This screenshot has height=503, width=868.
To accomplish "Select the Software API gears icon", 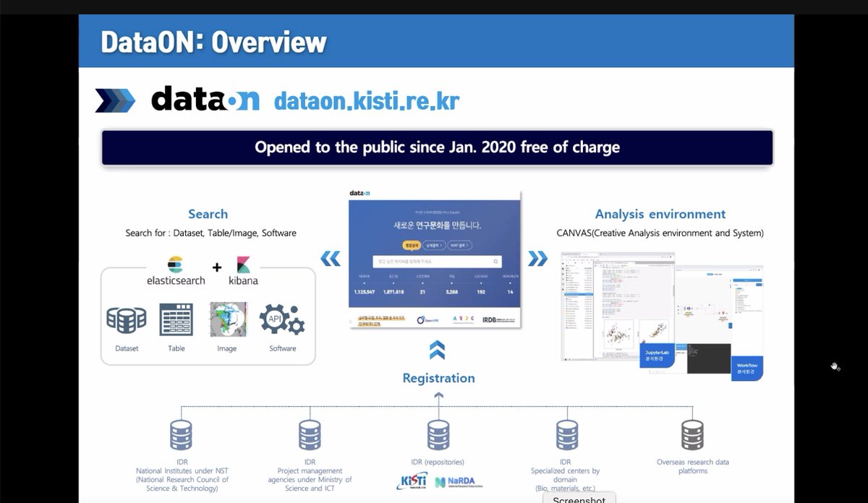I will [282, 320].
